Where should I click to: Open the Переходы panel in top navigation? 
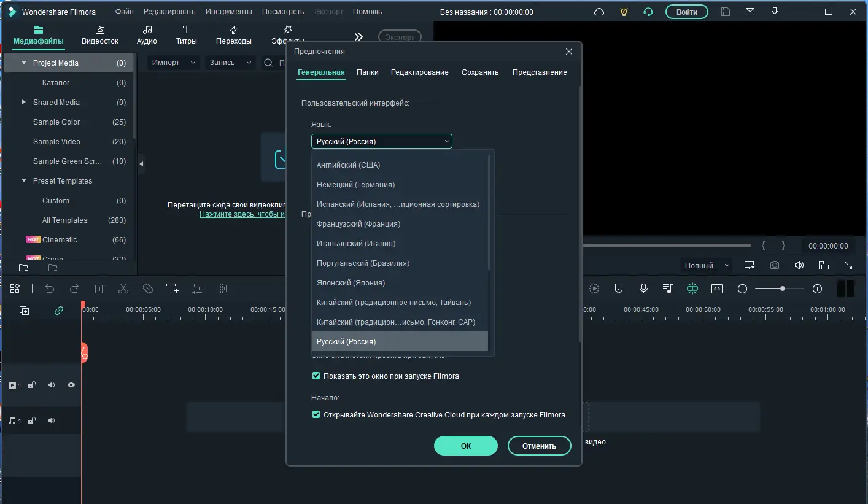(234, 34)
